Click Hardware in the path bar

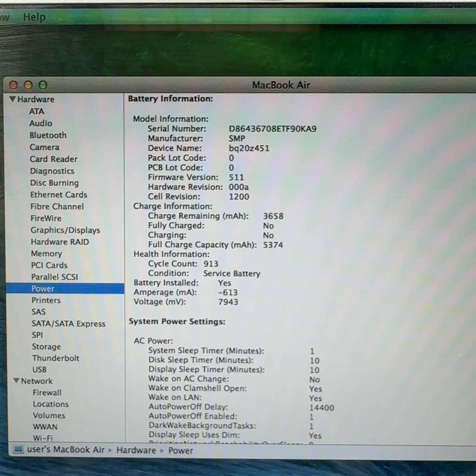point(136,450)
